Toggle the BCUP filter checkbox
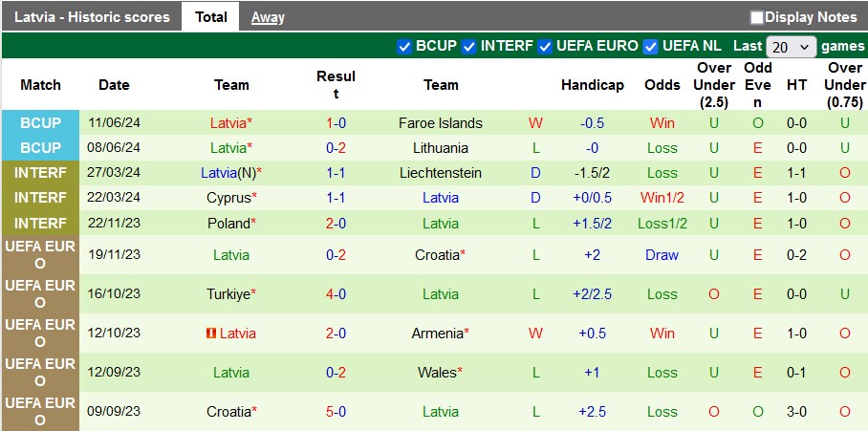Screen dimensions: 868x431 [x=404, y=46]
